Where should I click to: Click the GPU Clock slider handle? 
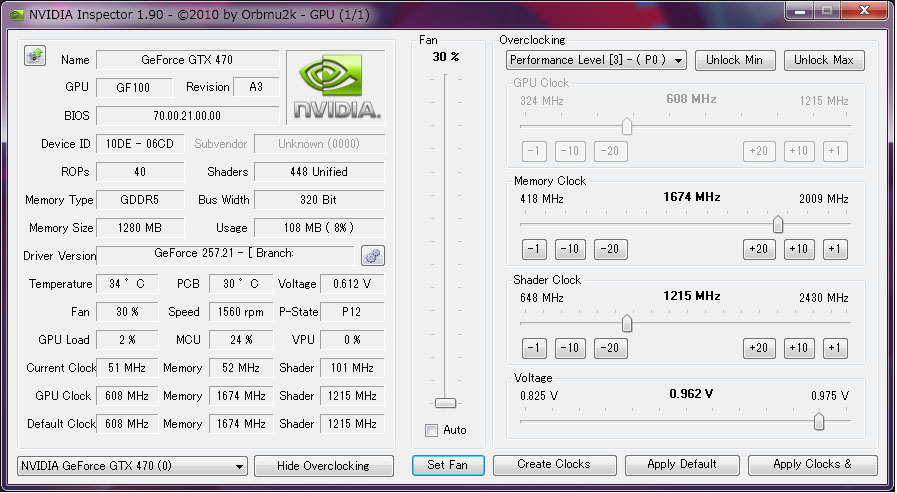click(x=626, y=126)
